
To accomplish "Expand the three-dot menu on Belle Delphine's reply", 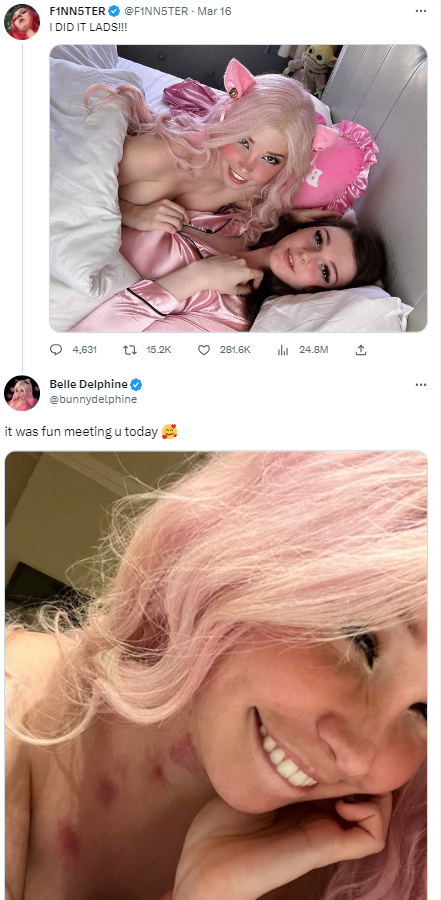I will pyautogui.click(x=421, y=385).
